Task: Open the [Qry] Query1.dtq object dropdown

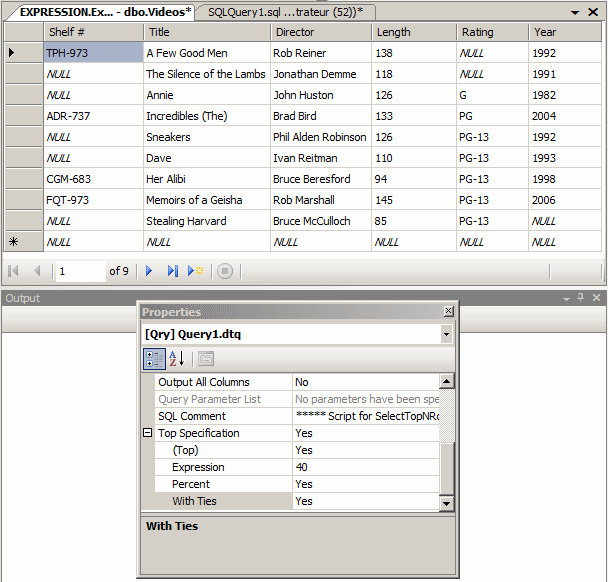Action: coord(446,334)
